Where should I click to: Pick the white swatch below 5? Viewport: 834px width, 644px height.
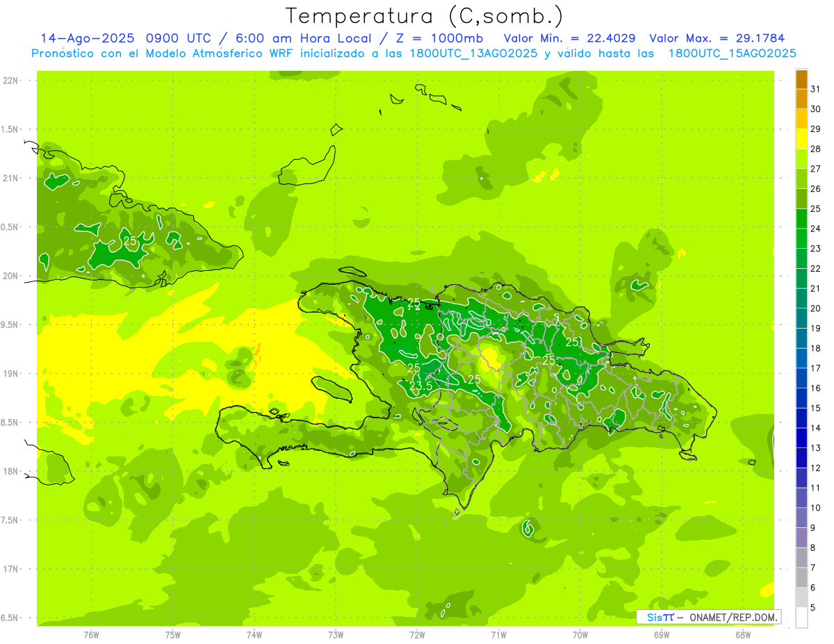tap(801, 618)
